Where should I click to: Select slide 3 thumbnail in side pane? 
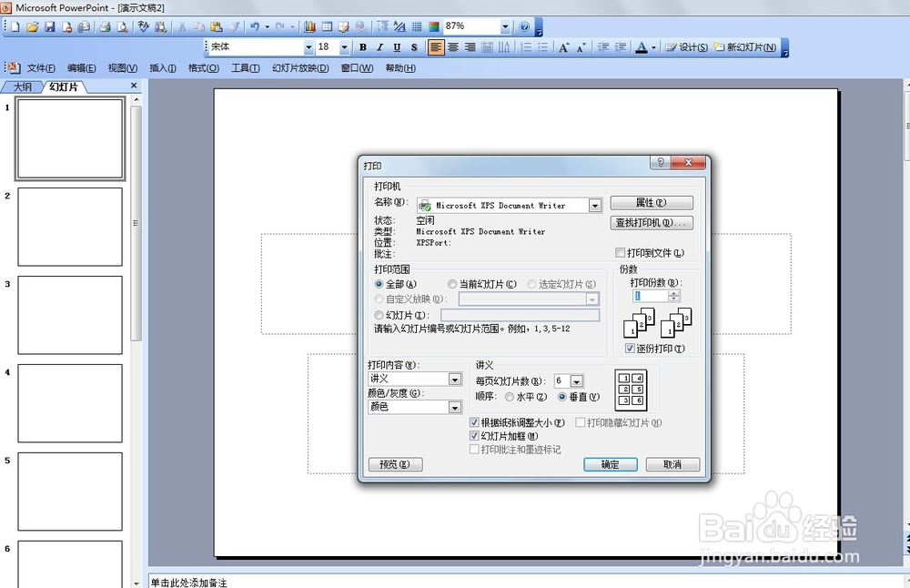click(70, 315)
